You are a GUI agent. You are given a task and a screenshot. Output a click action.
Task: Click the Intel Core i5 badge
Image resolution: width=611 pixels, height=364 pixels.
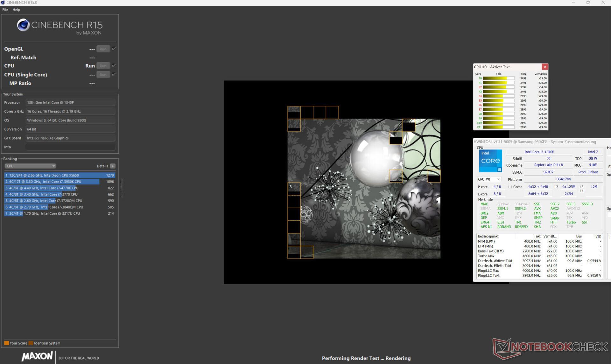point(490,161)
